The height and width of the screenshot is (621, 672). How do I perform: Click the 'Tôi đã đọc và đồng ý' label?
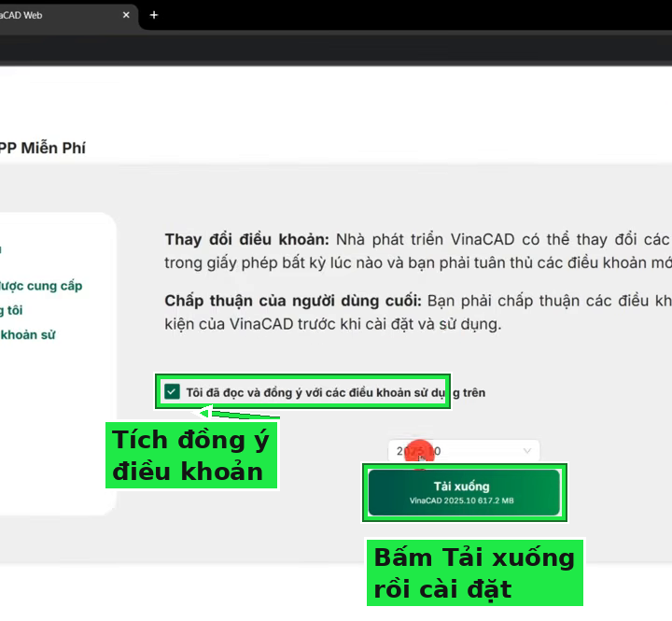(336, 392)
